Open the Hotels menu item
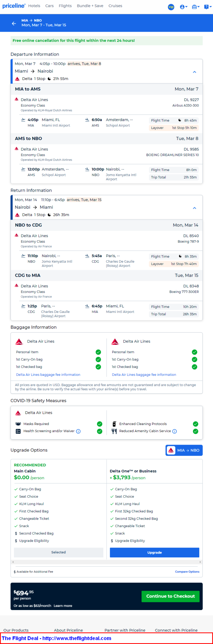The image size is (213, 644). [x=34, y=6]
